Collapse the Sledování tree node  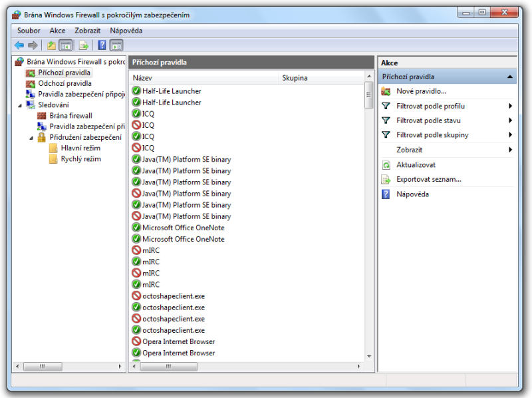tap(20, 106)
